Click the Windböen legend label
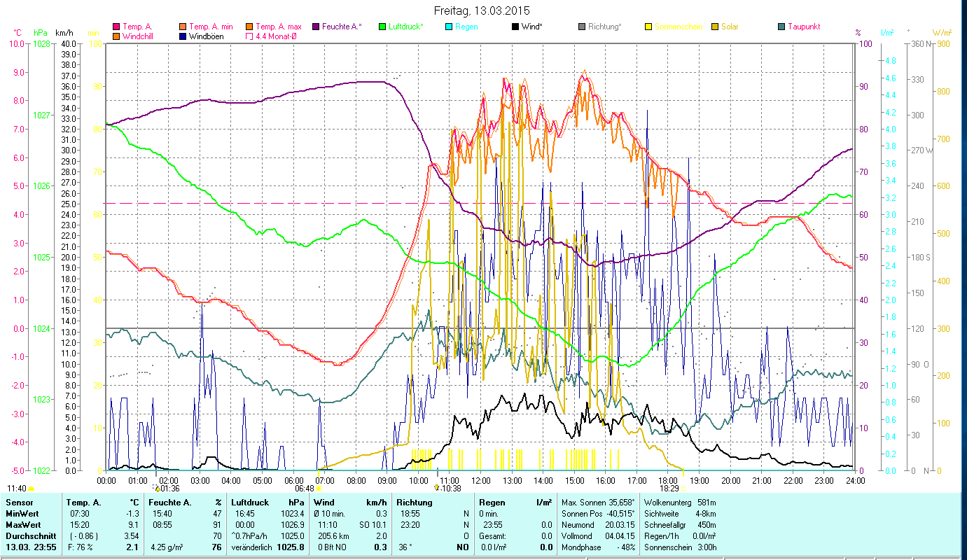This screenshot has width=967, height=560. pyautogui.click(x=207, y=36)
